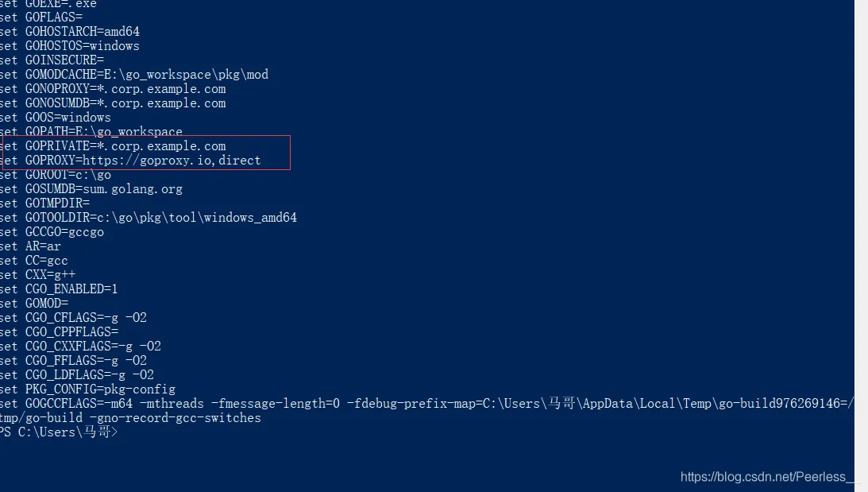
Task: Click the CGO_ENABLED=1 line
Action: coord(59,289)
